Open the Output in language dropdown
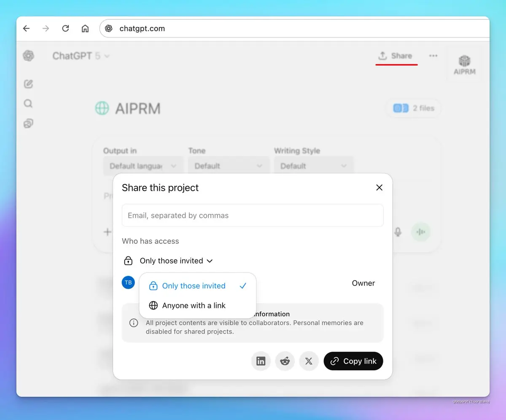The height and width of the screenshot is (420, 506). (143, 166)
